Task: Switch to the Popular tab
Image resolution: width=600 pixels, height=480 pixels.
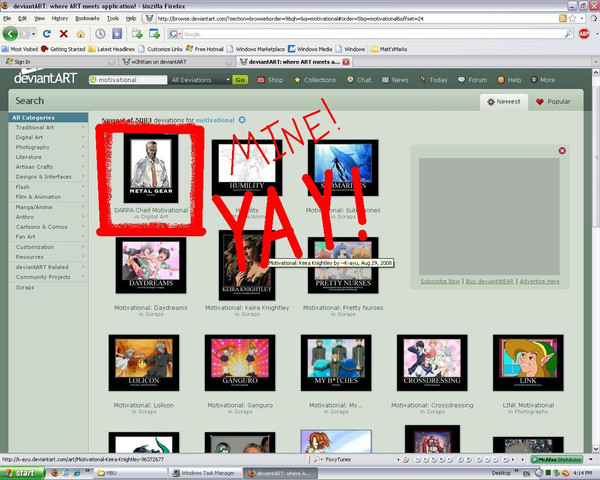Action: pyautogui.click(x=553, y=102)
